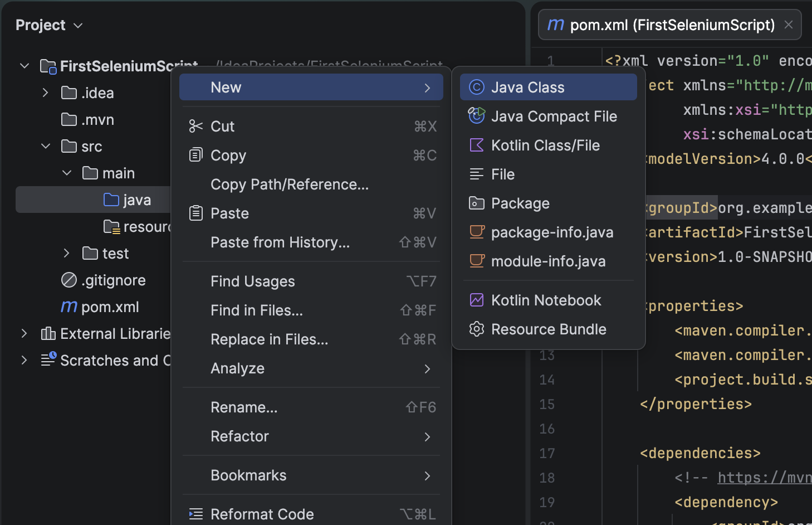Expand the External Libraries node
Image resolution: width=812 pixels, height=525 pixels.
click(x=24, y=334)
